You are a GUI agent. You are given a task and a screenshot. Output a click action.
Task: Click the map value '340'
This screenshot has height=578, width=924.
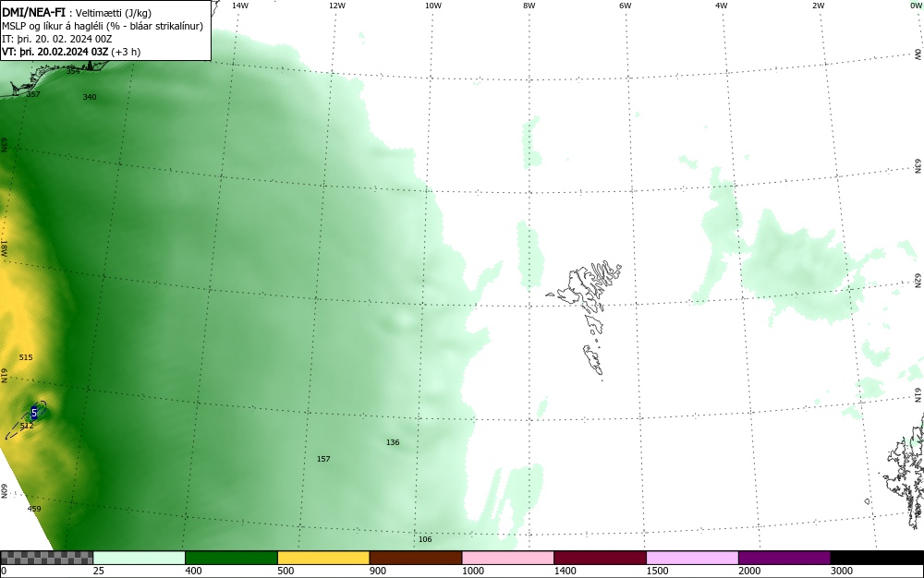click(90, 97)
